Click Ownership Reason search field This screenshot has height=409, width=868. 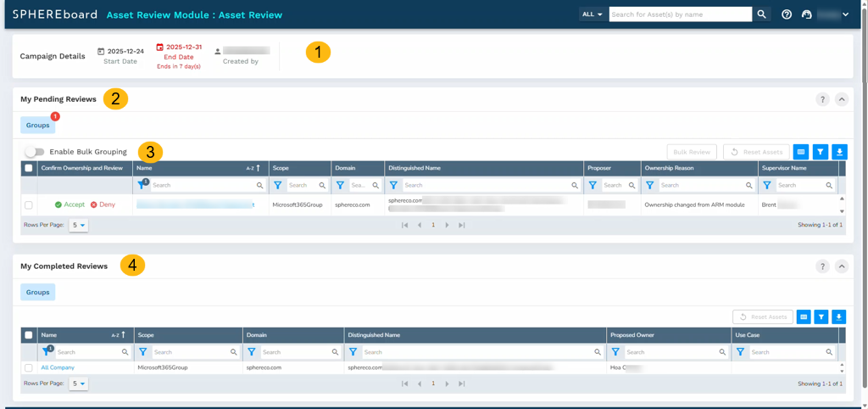coord(706,185)
